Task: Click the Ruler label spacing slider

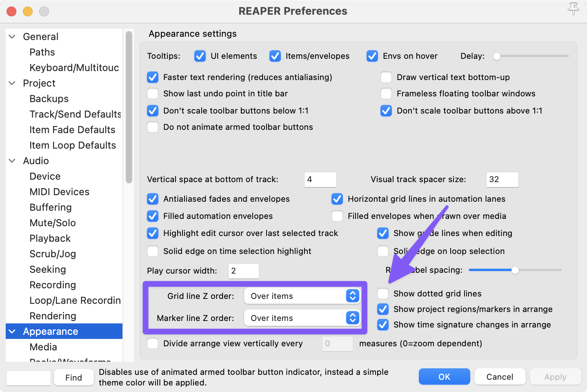Action: click(x=515, y=270)
